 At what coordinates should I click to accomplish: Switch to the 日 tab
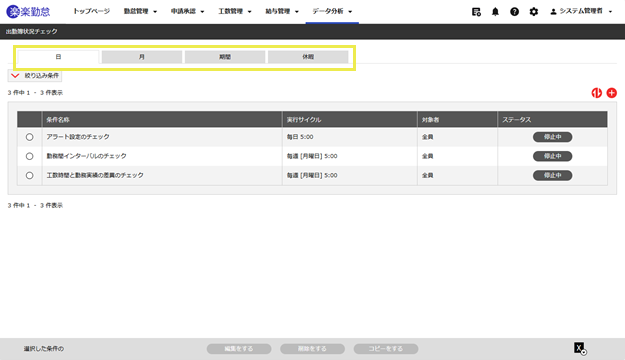point(58,57)
